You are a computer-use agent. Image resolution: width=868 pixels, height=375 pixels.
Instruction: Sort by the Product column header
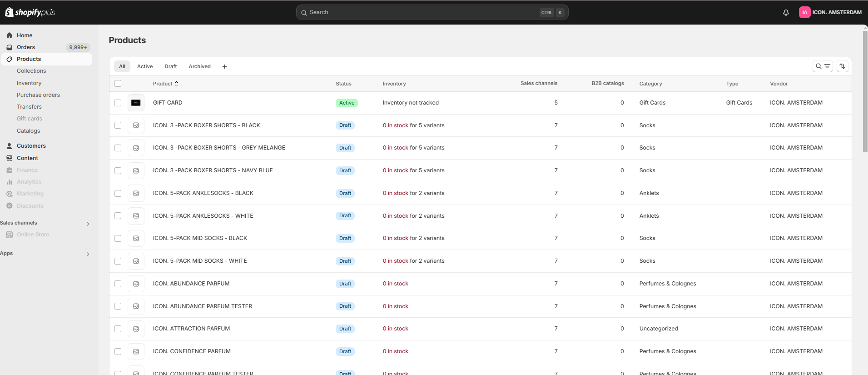[x=166, y=84]
